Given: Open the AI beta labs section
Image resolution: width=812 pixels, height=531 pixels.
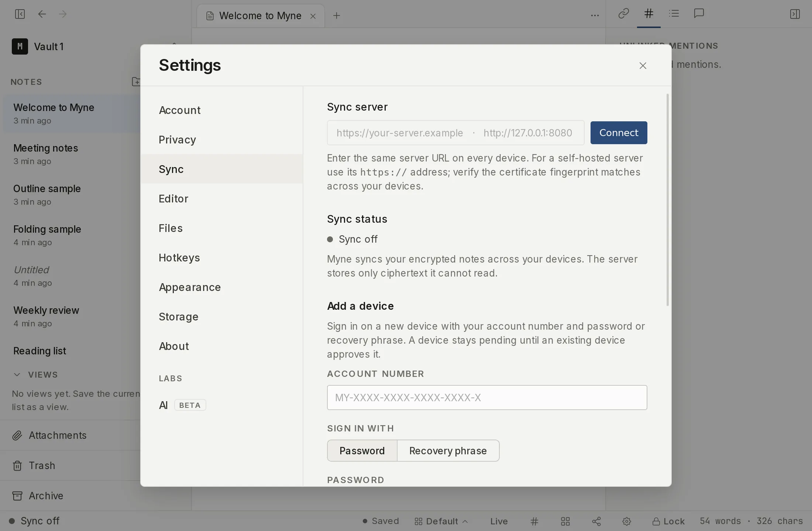Looking at the screenshot, I should 222,405.
